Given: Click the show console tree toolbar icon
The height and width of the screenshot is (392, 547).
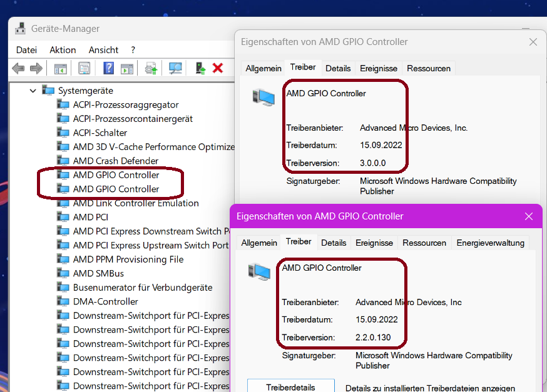Looking at the screenshot, I should [x=61, y=68].
